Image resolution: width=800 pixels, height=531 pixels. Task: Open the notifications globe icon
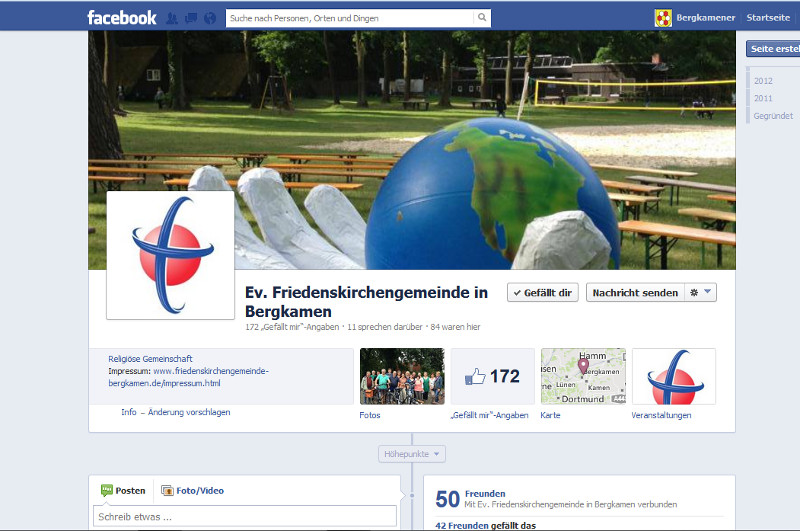[210, 18]
